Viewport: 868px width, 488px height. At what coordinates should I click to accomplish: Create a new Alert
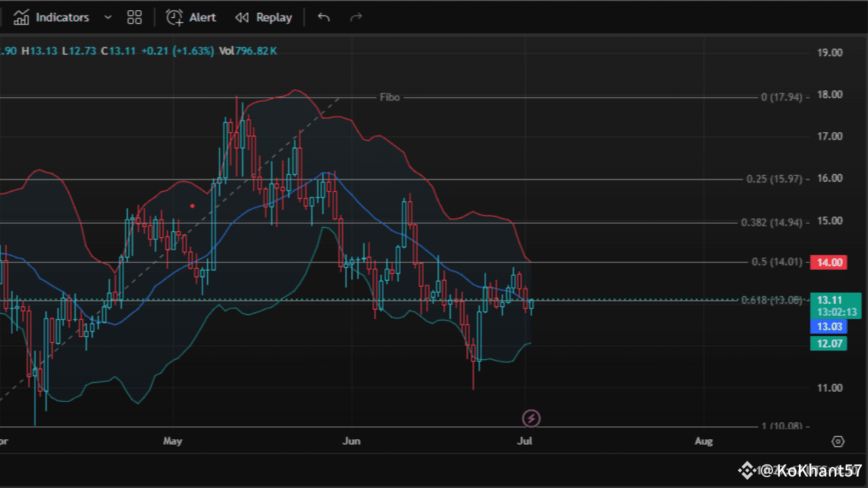tap(191, 18)
